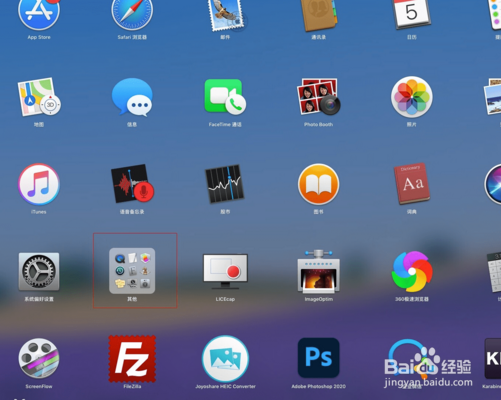Open the Dictionary app
The width and height of the screenshot is (501, 400).
click(412, 184)
